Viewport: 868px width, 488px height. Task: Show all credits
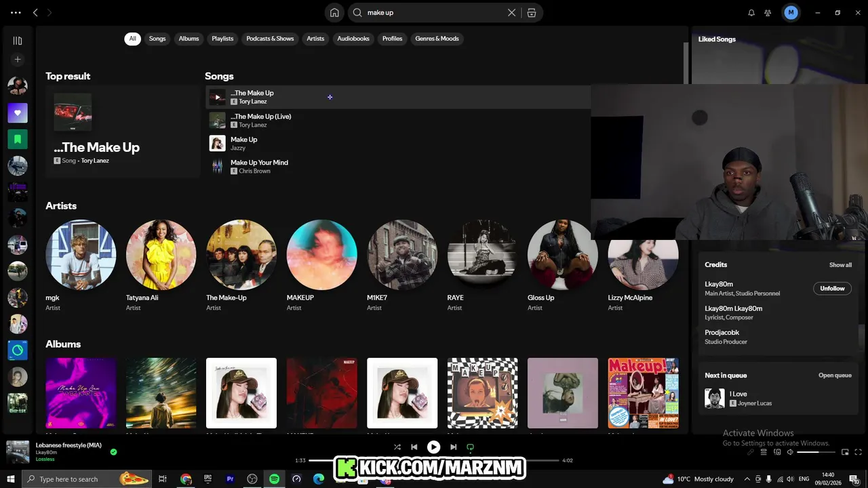point(840,265)
